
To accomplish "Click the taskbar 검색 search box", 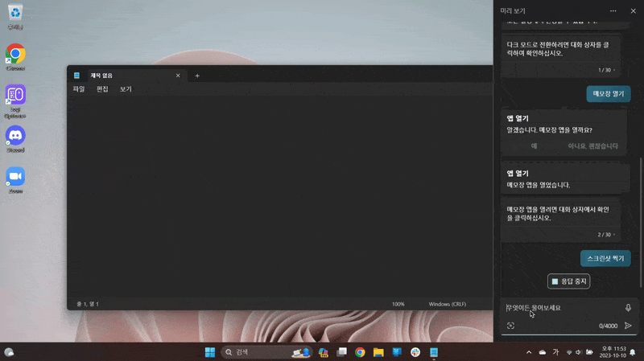I will coord(266,352).
